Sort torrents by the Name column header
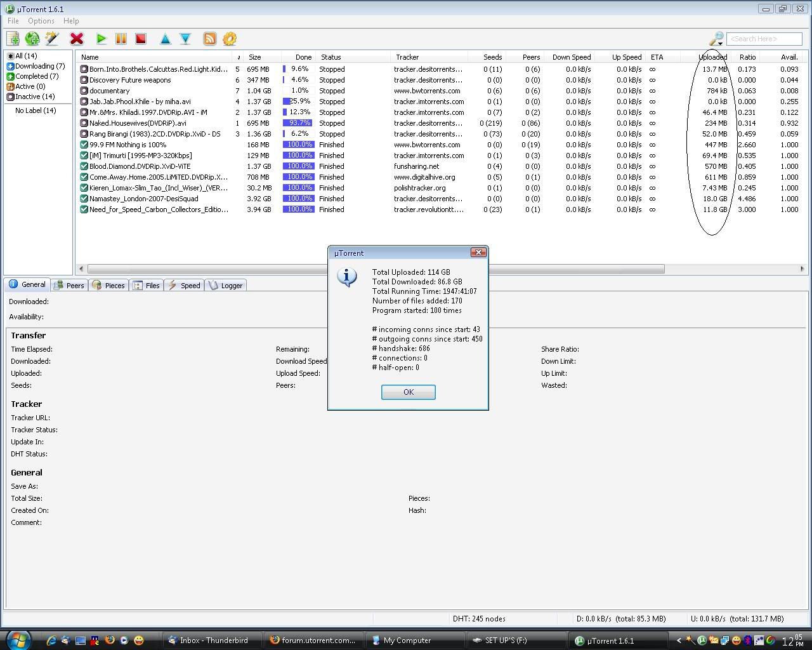The height and width of the screenshot is (650, 812). click(x=155, y=57)
